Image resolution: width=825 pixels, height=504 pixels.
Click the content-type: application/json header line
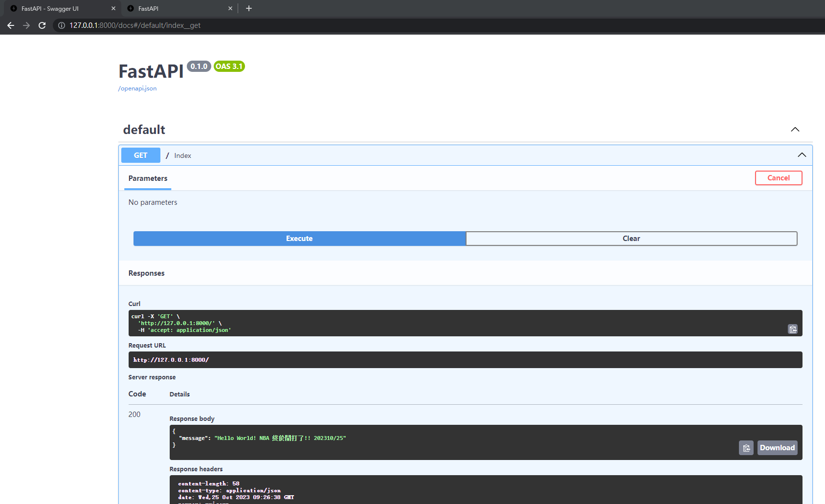click(x=229, y=490)
